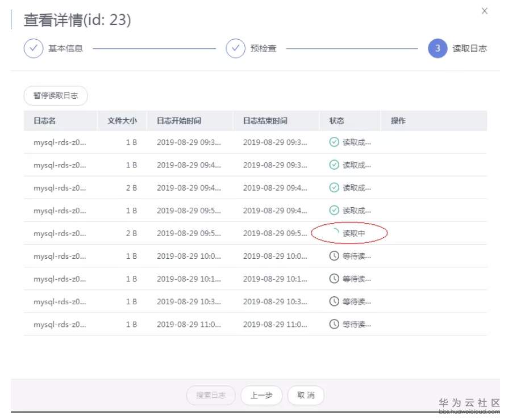Go back with 上一步 button
Image resolution: width=508 pixels, height=420 pixels.
[x=261, y=395]
